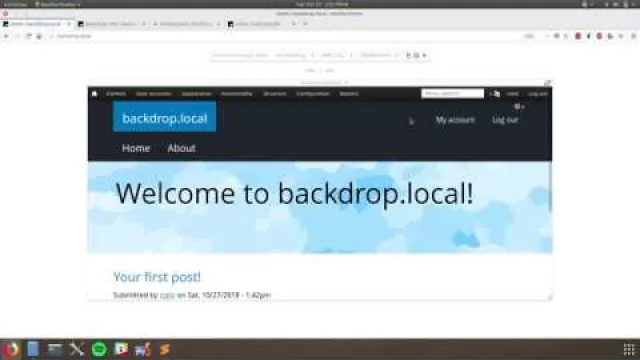Open the Sublime Text dock icon
640x360 pixels.
tap(164, 349)
